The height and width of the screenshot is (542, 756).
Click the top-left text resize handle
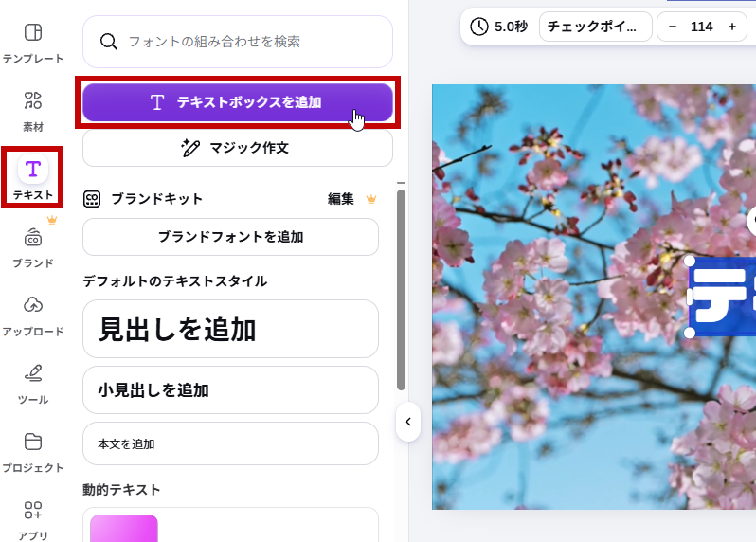(690, 261)
